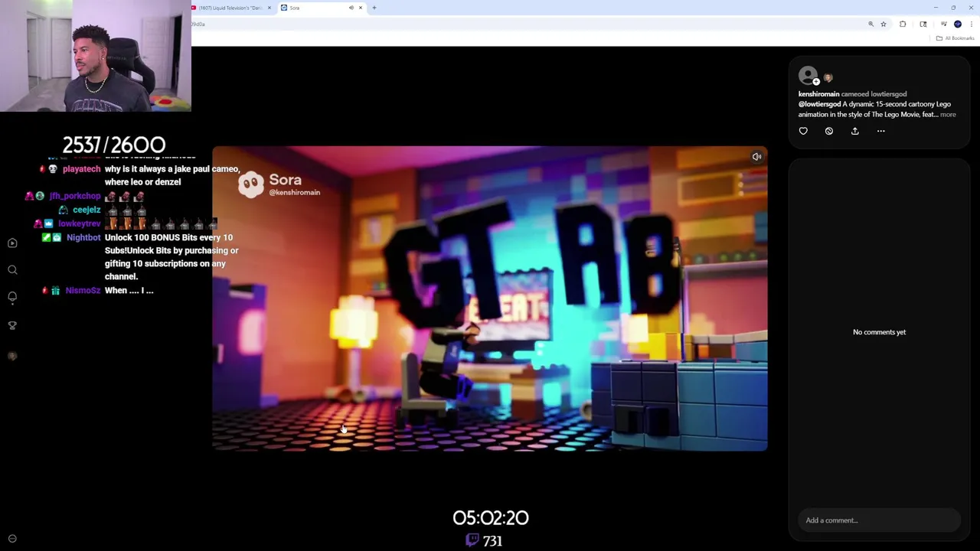Select the Sora browser tab
Screen dimensions: 980x551
pos(322,8)
